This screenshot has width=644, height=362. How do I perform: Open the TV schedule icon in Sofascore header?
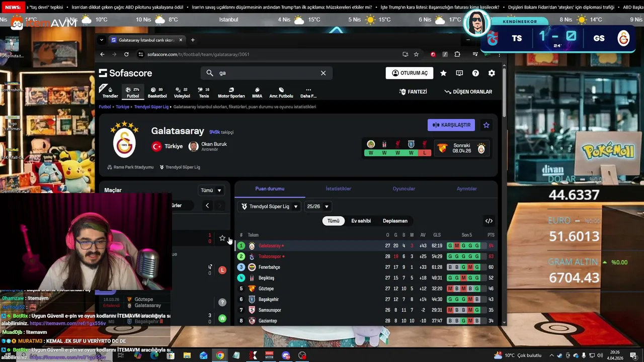459,73
